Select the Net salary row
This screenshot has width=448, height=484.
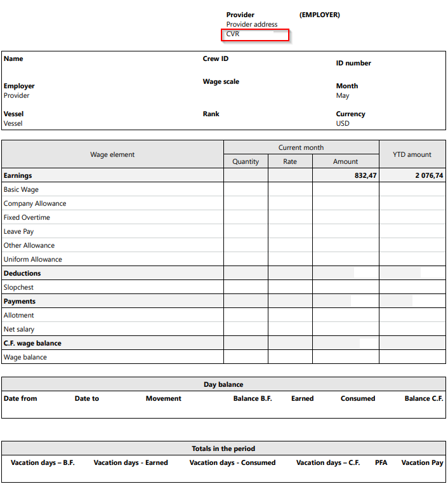click(x=223, y=329)
